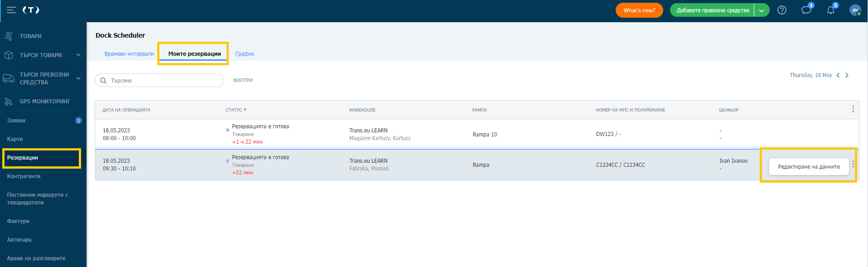Click the Rampa 10 cell
The width and height of the screenshot is (868, 267).
click(485, 135)
